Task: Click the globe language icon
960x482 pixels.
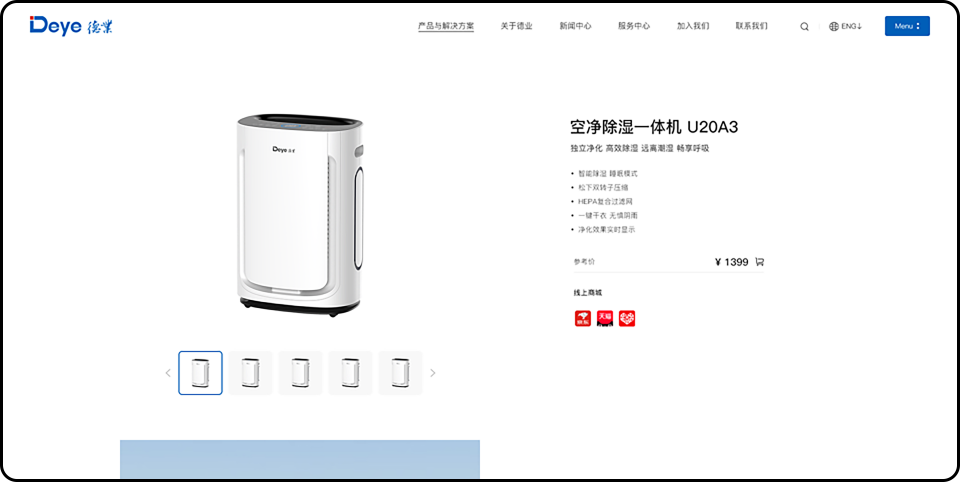Action: [x=833, y=26]
